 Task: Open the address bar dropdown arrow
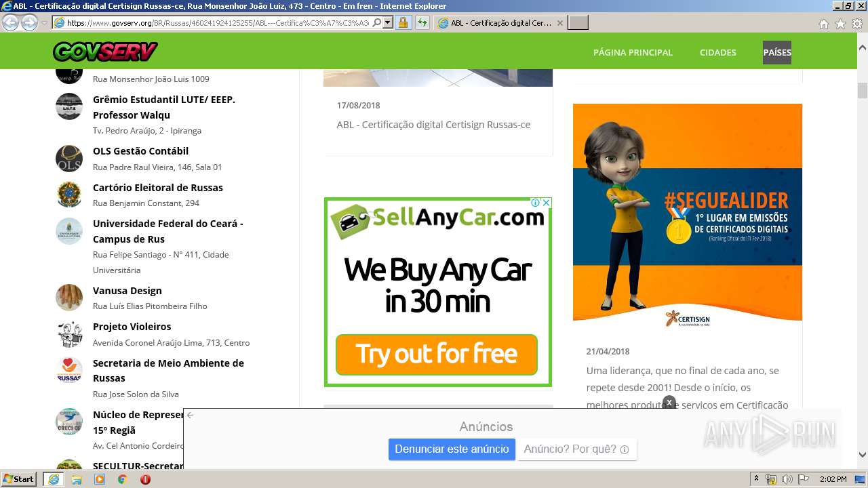pyautogui.click(x=388, y=22)
